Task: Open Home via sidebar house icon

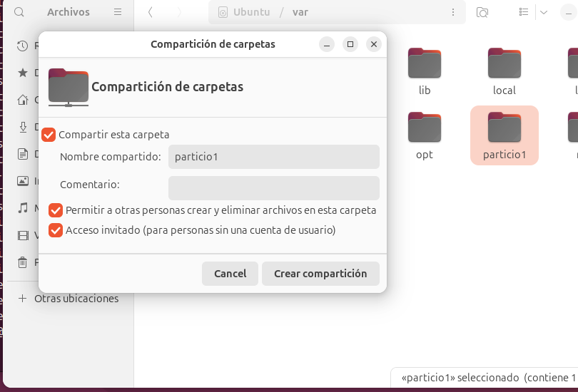Action: click(x=22, y=100)
